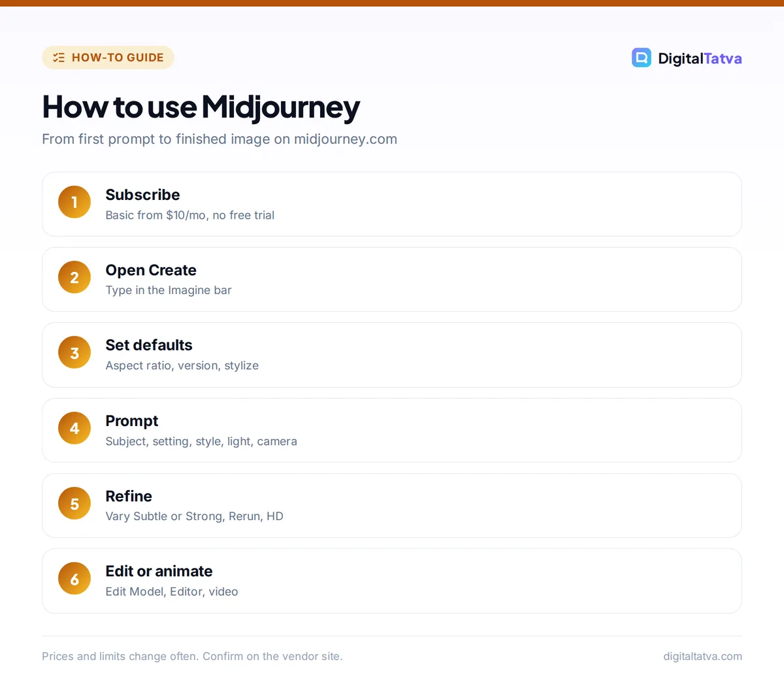The width and height of the screenshot is (784, 694).
Task: Click 'Vary Subtle or Strong, Rerun, HD'
Action: click(195, 516)
